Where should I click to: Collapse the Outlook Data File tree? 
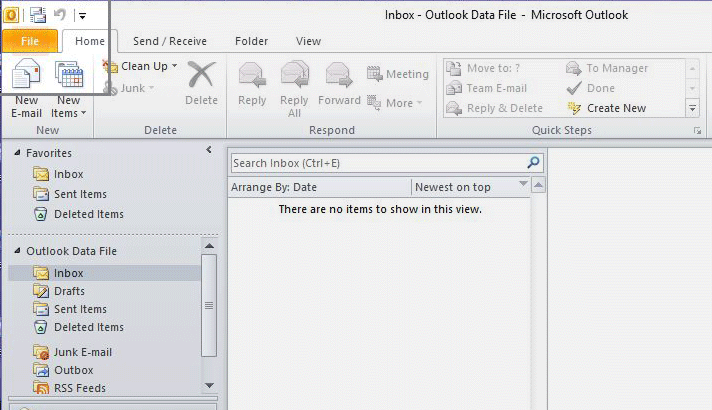pyautogui.click(x=17, y=251)
